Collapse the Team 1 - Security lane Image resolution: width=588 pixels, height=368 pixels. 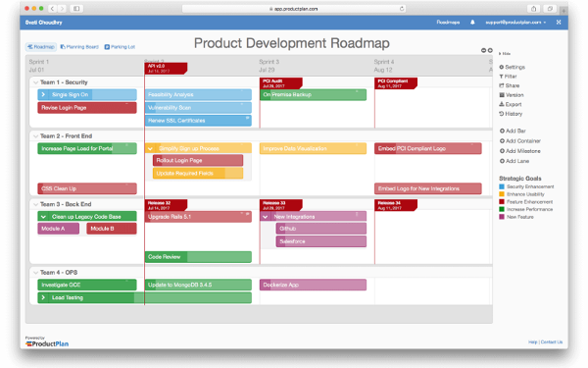point(35,82)
